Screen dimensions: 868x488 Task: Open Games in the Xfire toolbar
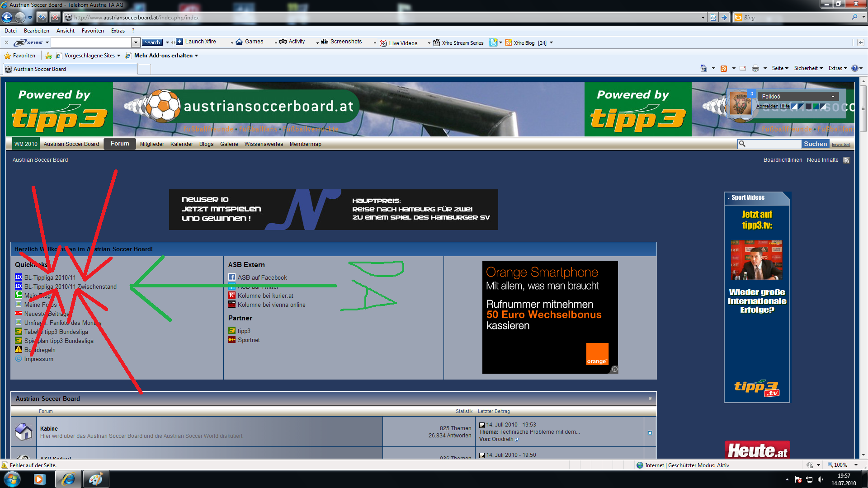click(250, 42)
